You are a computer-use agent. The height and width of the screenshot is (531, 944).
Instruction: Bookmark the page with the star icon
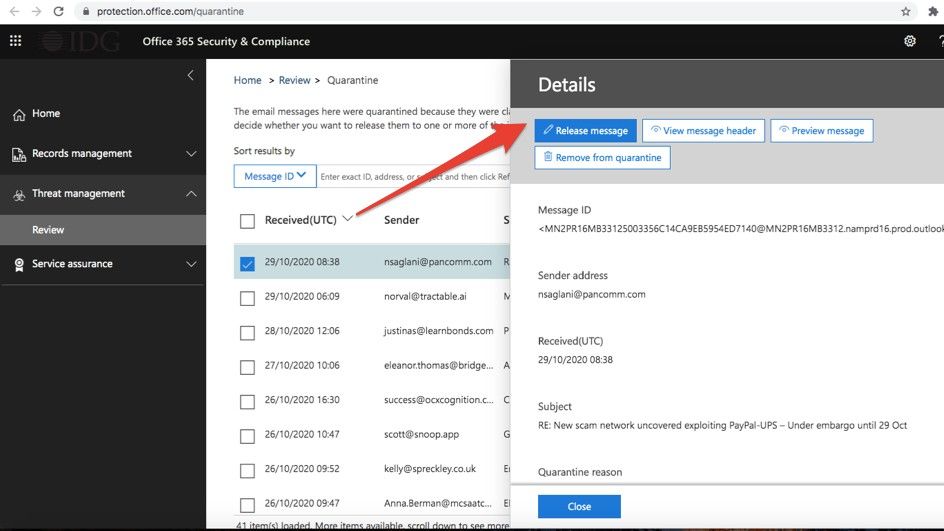click(905, 11)
